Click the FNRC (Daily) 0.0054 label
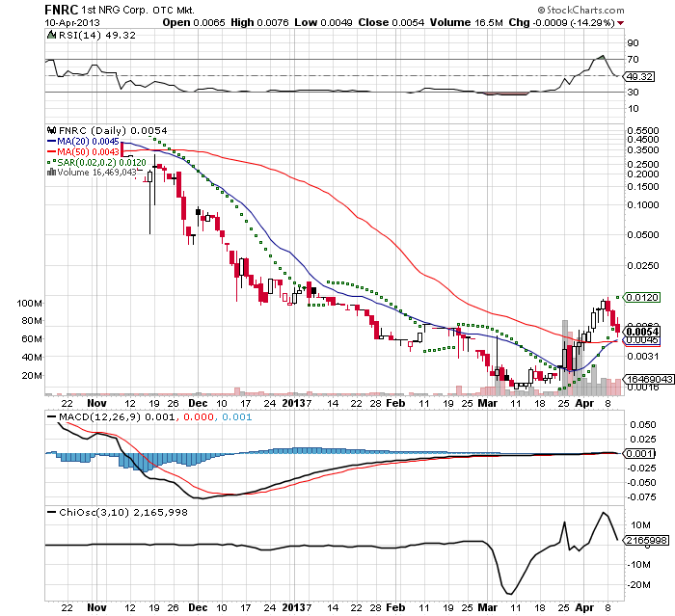Screen dimensions: 675x616 (113, 130)
